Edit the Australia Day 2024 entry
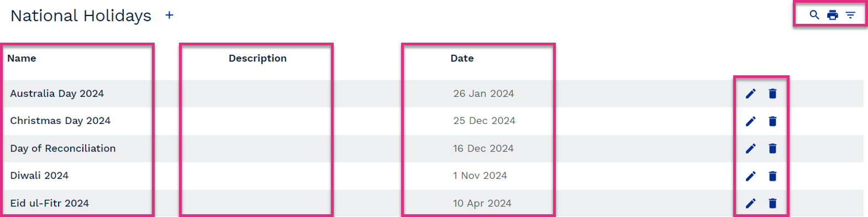This screenshot has width=868, height=217. click(750, 94)
